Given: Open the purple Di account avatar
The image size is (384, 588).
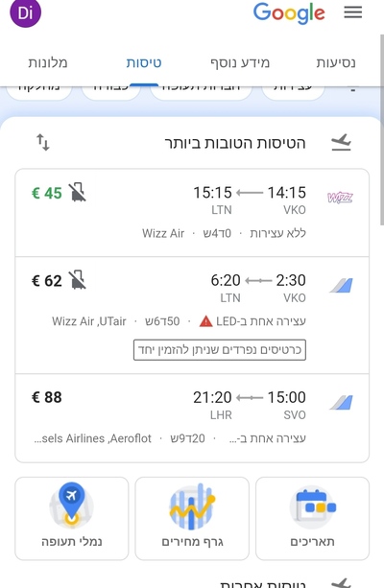Looking at the screenshot, I should point(25,13).
